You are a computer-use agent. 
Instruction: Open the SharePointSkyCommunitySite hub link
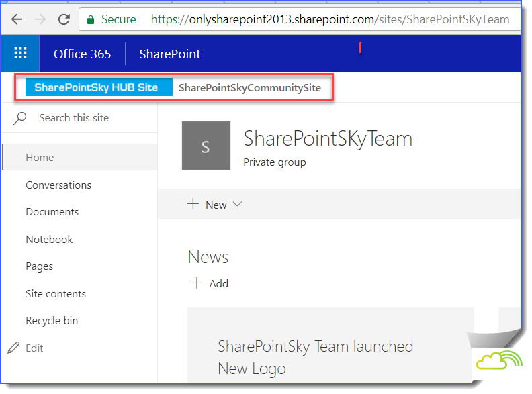[x=250, y=87]
